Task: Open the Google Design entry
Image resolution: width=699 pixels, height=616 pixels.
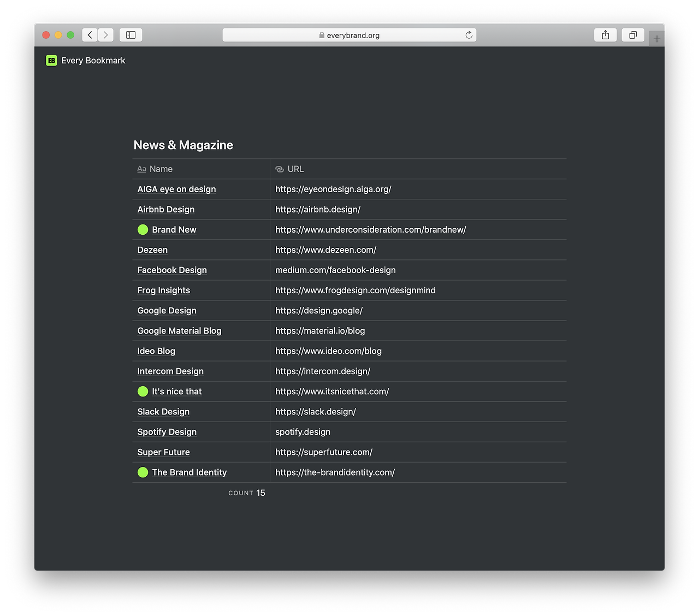Action: (x=167, y=311)
